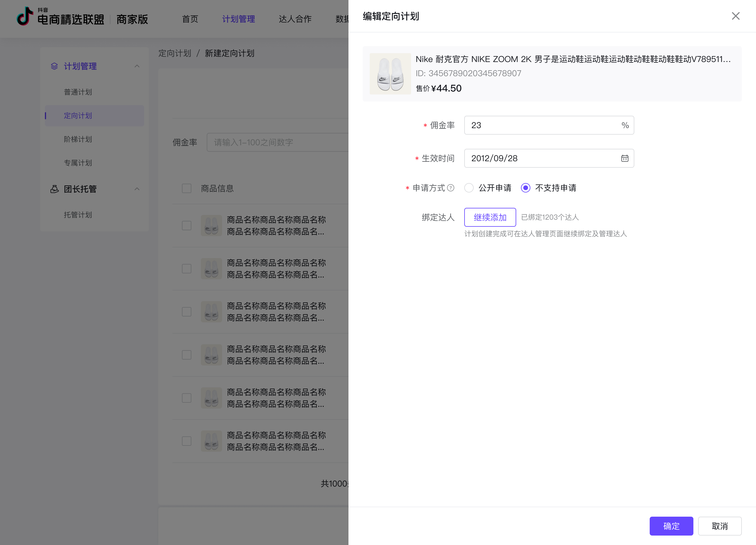This screenshot has height=545, width=756.
Task: Click the 商品信息 column header
Action: coord(217,188)
